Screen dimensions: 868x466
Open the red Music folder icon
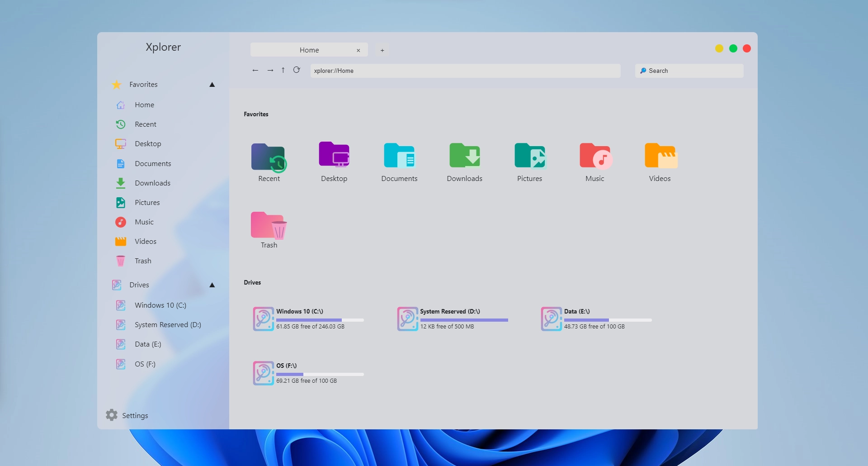click(594, 156)
